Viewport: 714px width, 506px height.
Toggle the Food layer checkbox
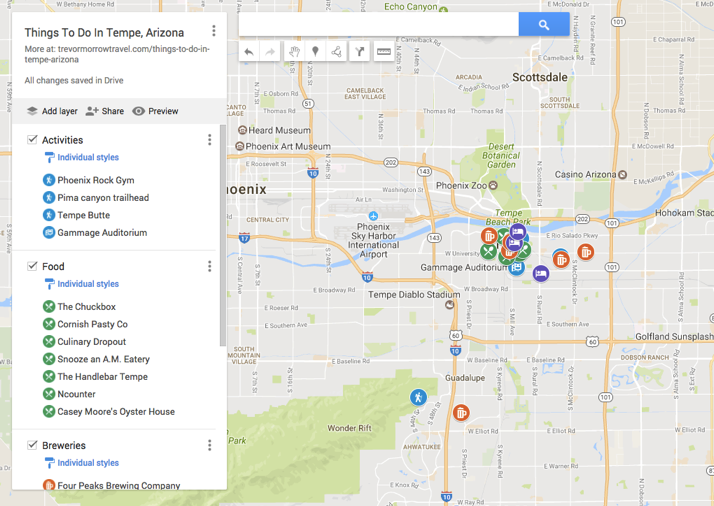tap(32, 266)
